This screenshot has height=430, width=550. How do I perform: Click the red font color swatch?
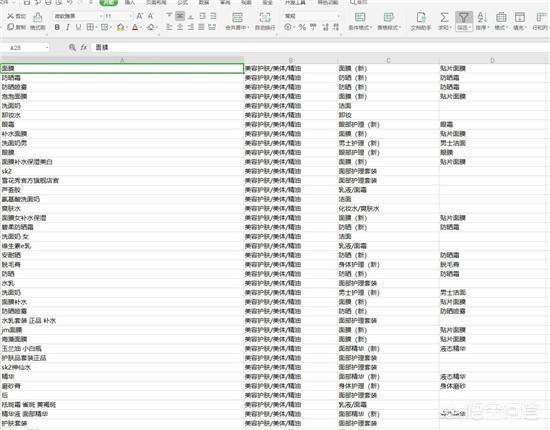(x=135, y=27)
